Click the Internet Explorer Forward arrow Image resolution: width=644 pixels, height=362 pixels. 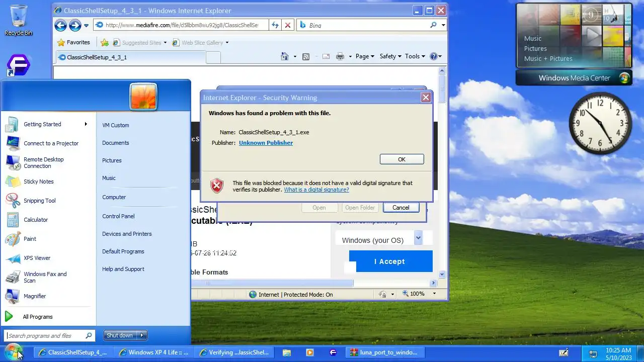pos(75,25)
